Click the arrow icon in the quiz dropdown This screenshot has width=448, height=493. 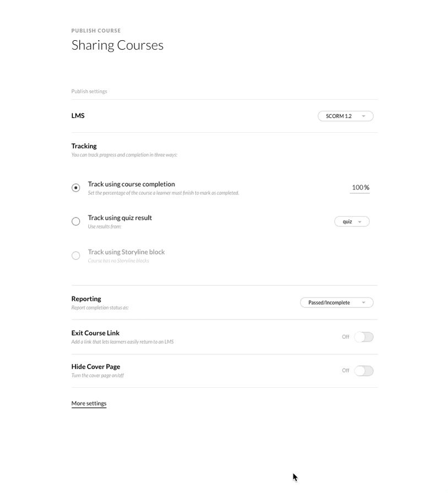[x=360, y=222]
